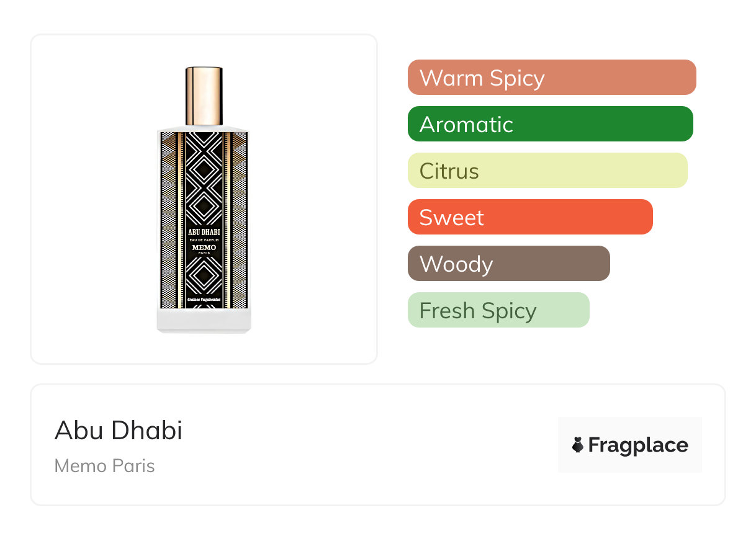Click the gold cap of the perfume bottle
This screenshot has width=756, height=536.
point(204,96)
